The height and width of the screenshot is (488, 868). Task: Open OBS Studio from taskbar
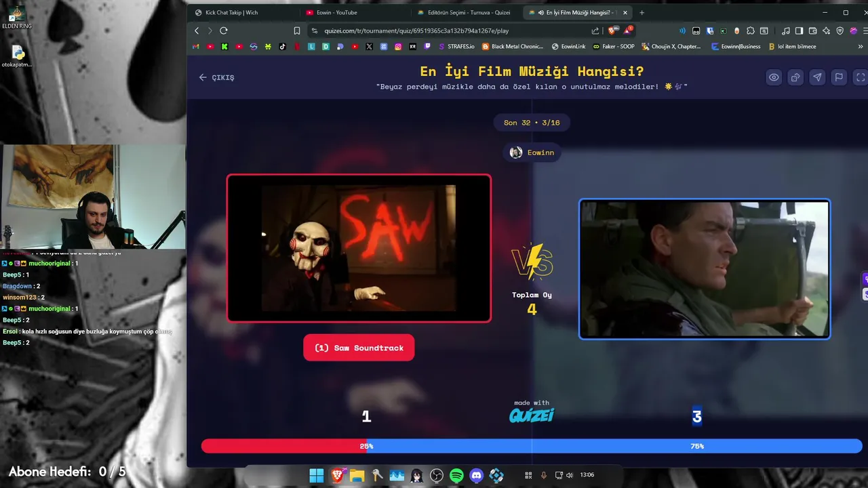click(437, 475)
